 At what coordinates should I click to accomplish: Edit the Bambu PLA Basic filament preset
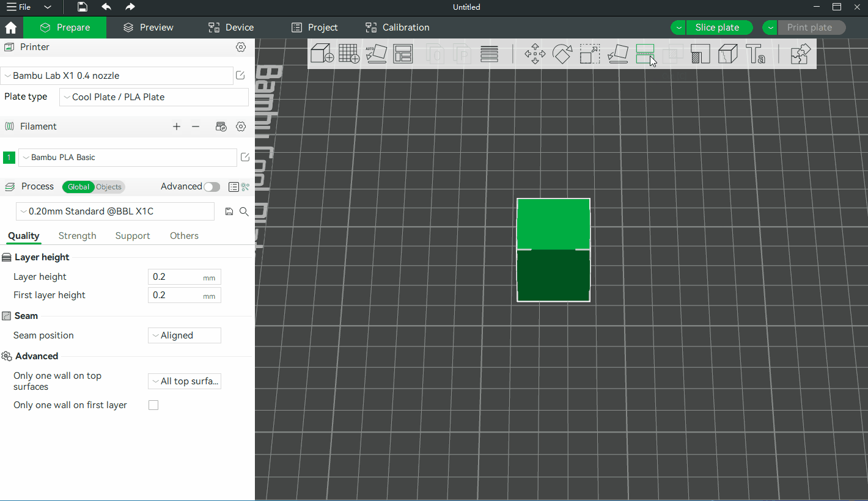click(245, 157)
